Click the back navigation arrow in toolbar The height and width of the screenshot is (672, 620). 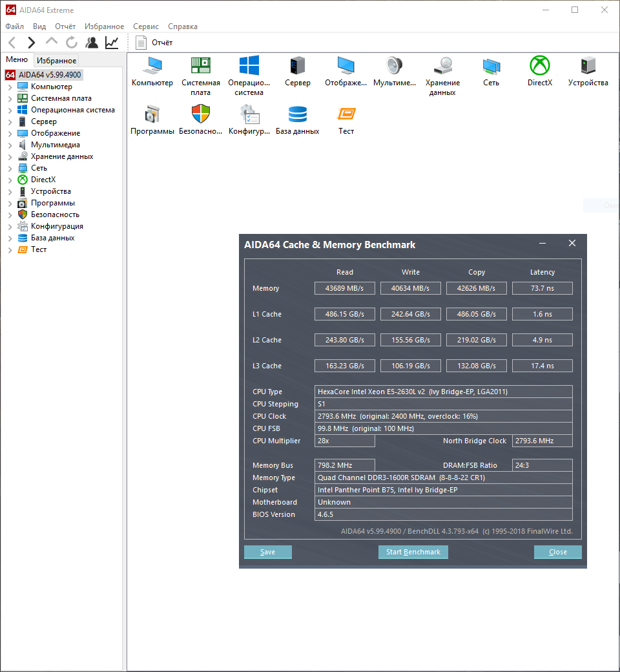12,43
